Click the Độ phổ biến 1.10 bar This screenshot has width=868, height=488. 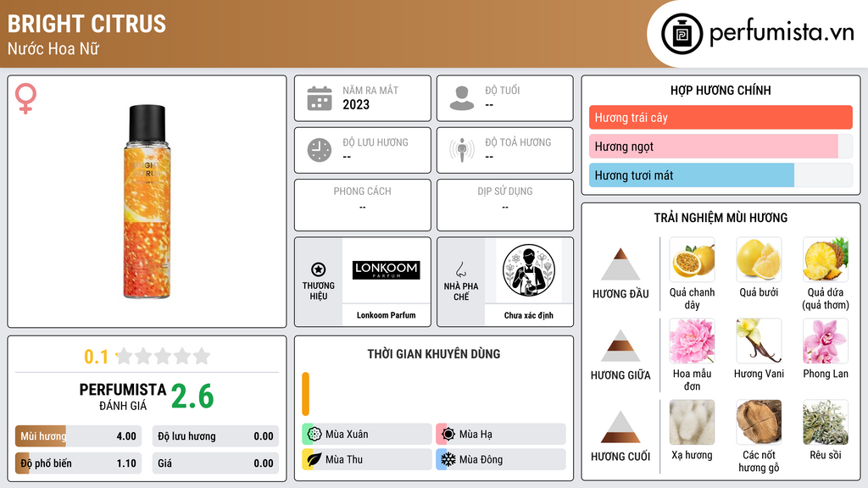click(78, 463)
